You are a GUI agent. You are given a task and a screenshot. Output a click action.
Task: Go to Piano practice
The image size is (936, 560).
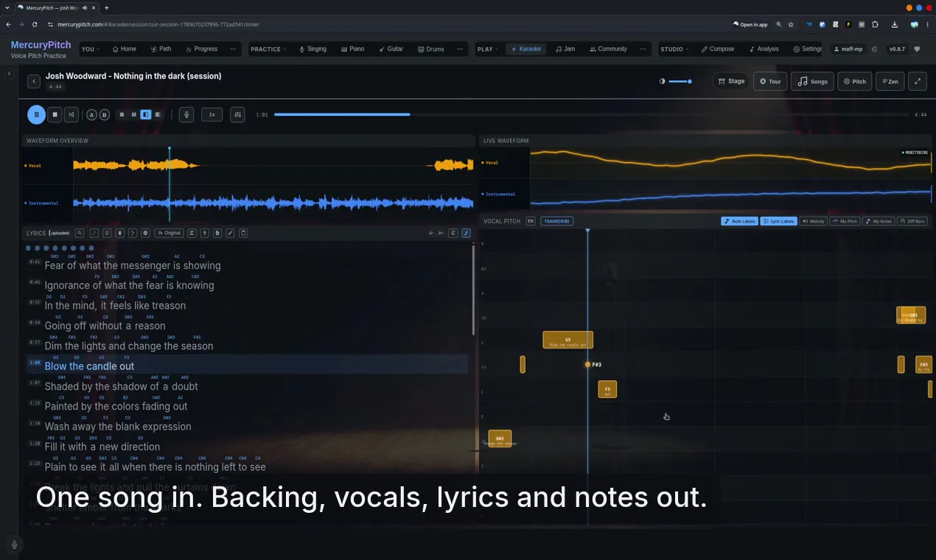353,49
